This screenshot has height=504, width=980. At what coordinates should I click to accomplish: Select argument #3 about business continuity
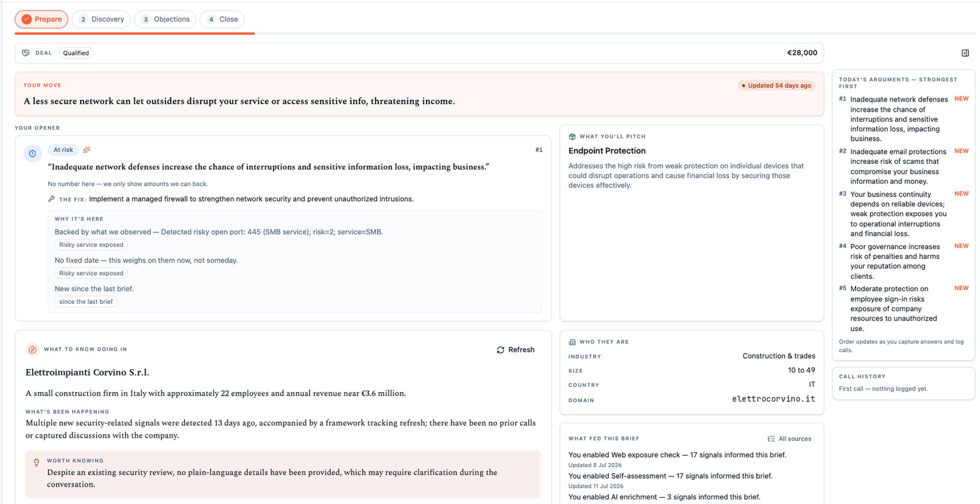click(903, 214)
